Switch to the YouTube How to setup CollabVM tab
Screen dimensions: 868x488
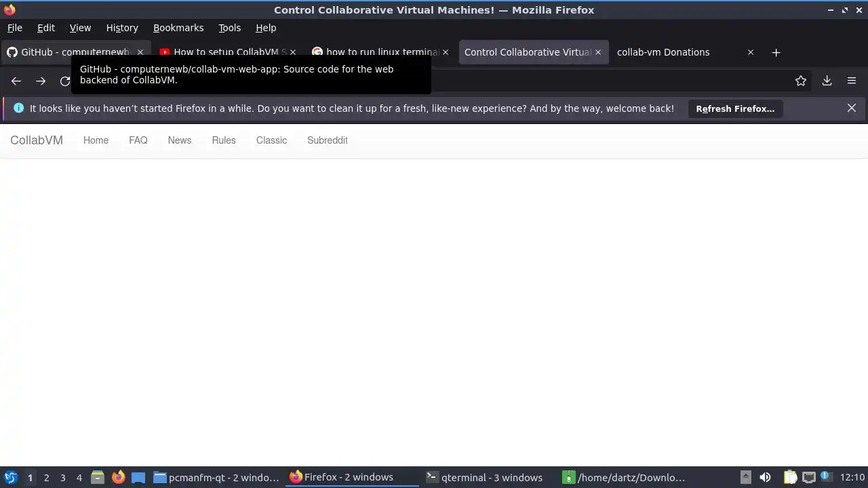pos(229,52)
